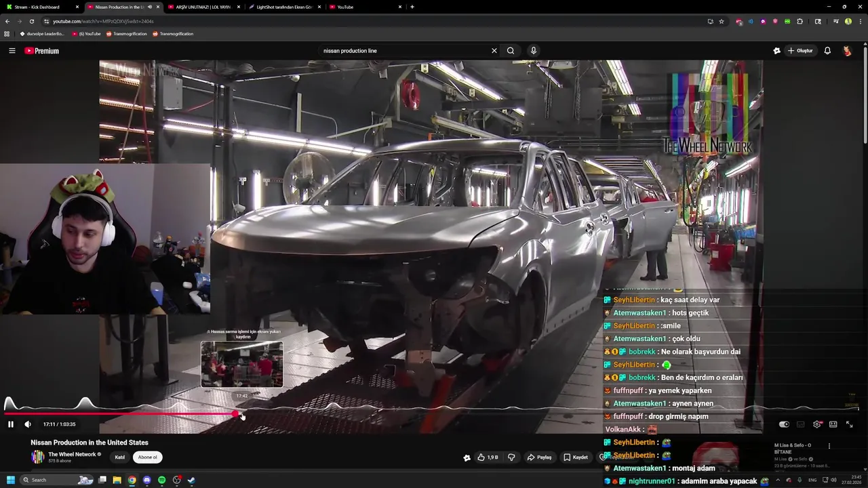Image resolution: width=868 pixels, height=488 pixels.
Task: Open the Oluştur create menu
Action: (800, 51)
